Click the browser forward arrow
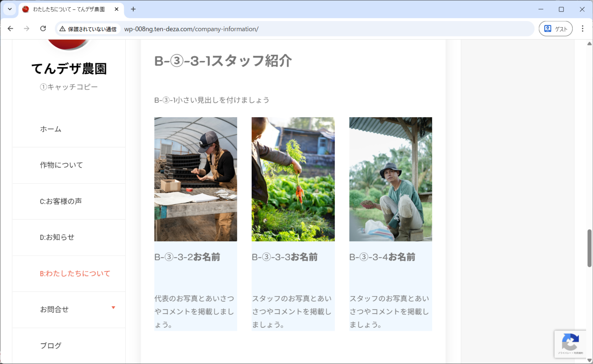593x364 pixels. (x=26, y=29)
